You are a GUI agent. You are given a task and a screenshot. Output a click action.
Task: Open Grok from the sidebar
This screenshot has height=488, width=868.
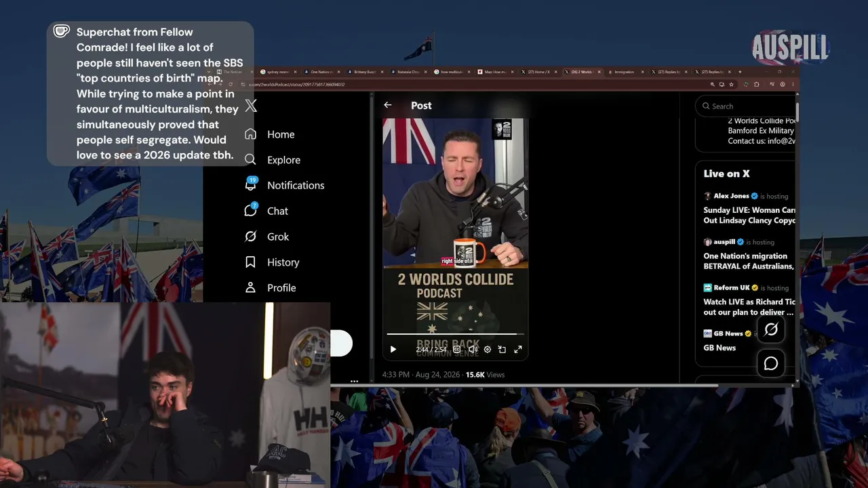point(267,237)
